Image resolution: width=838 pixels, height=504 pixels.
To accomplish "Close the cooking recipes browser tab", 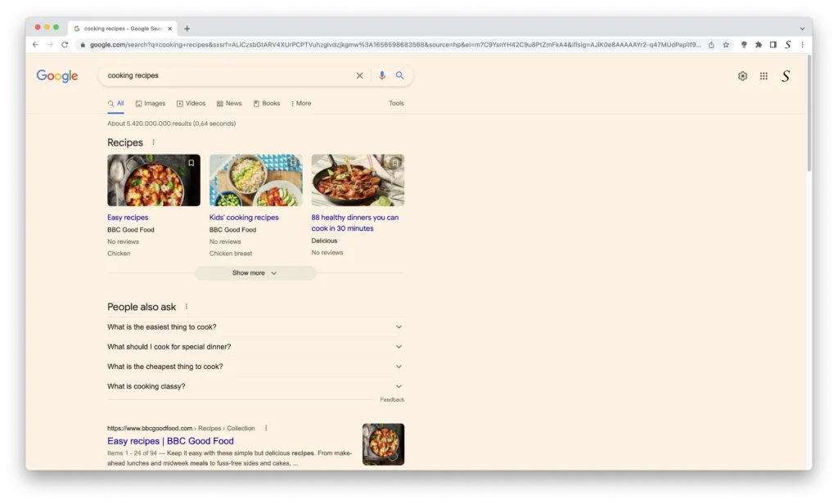I will [x=170, y=29].
